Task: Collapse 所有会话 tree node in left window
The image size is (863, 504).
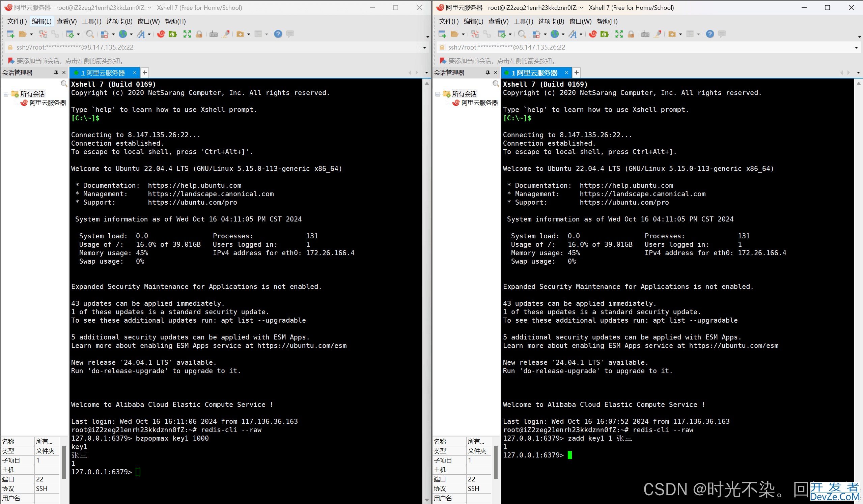Action: (x=6, y=94)
